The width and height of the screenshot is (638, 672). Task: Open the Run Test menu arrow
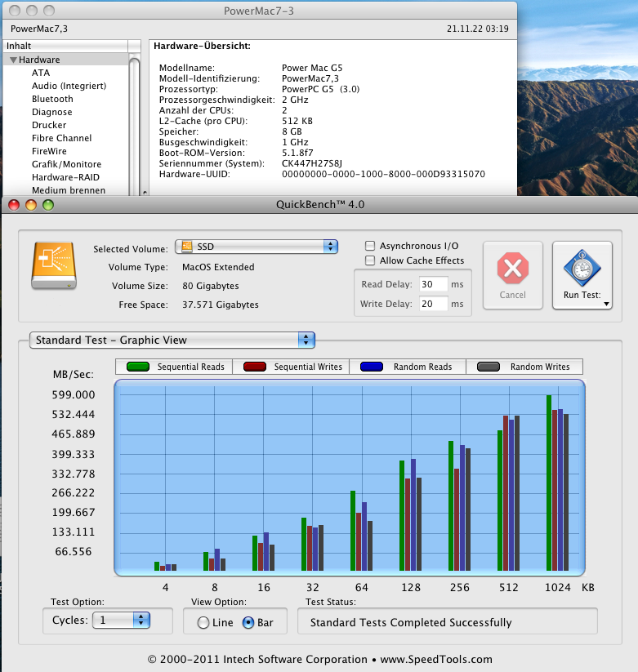point(606,304)
